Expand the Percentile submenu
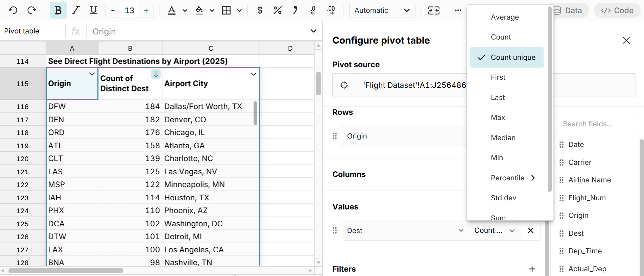This screenshot has width=644, height=276. (512, 178)
